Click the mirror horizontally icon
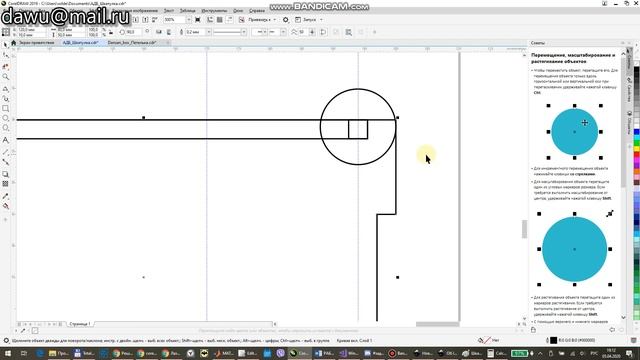The width and height of the screenshot is (640, 360). pyautogui.click(x=159, y=32)
